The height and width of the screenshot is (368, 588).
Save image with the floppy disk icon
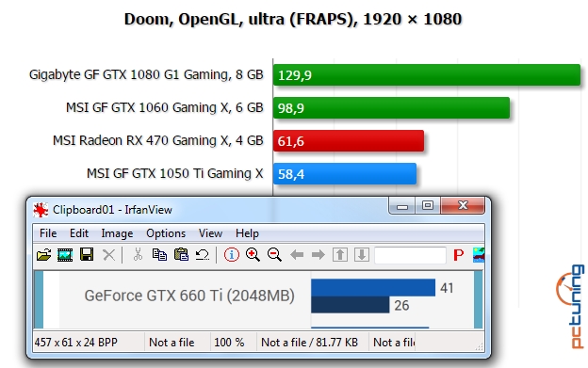click(x=87, y=254)
